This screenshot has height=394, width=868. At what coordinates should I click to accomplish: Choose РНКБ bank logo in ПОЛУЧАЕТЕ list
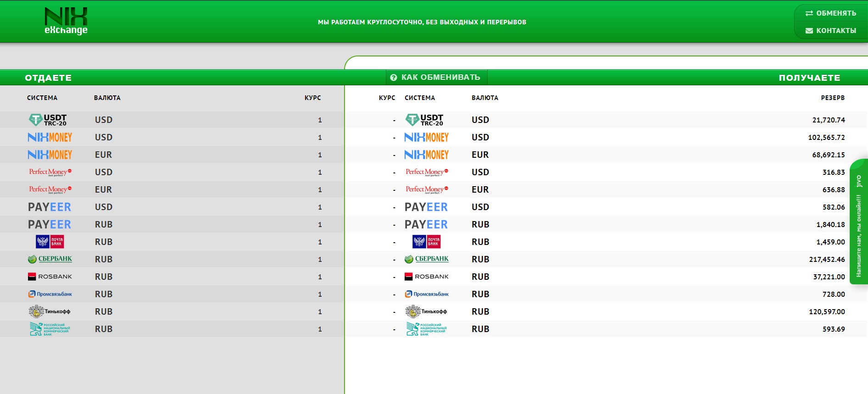(x=427, y=329)
